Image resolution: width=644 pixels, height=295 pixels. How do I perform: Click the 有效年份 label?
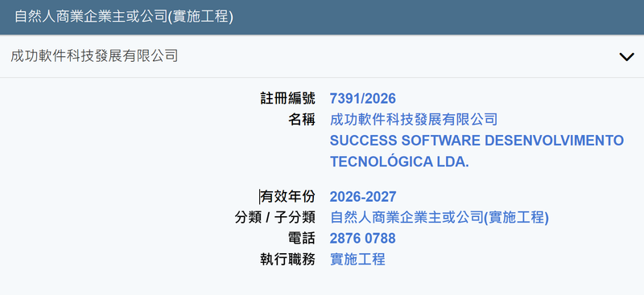pos(288,196)
